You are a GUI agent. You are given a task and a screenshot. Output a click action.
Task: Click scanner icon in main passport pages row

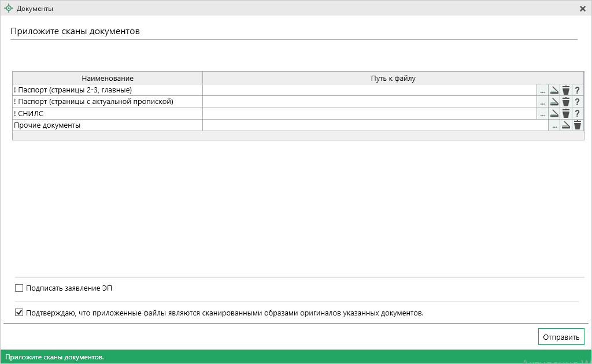554,90
